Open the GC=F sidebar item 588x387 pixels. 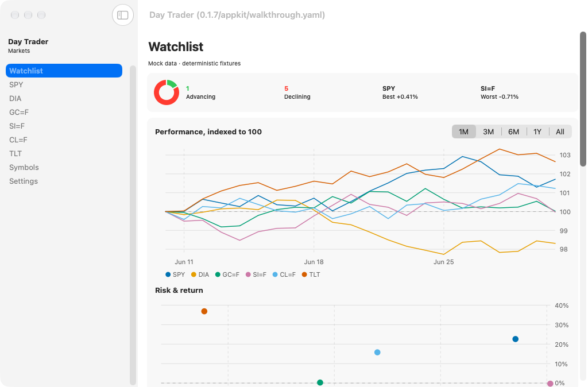(x=64, y=112)
